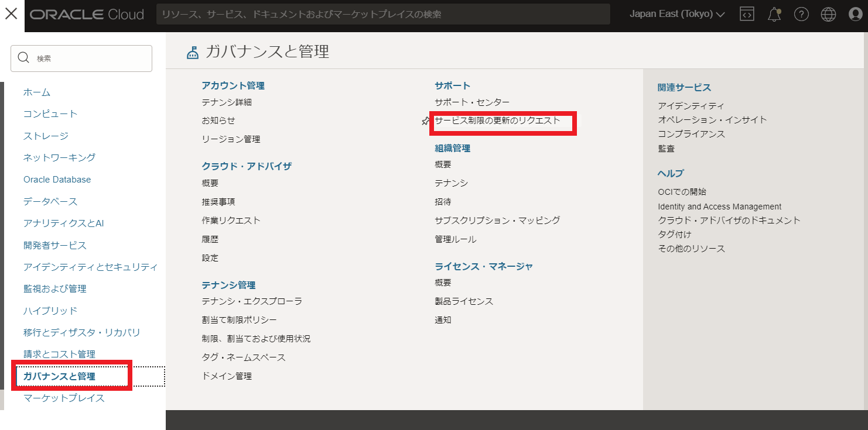Open 製品ライセンス link
This screenshot has height=430, width=868.
coord(464,301)
